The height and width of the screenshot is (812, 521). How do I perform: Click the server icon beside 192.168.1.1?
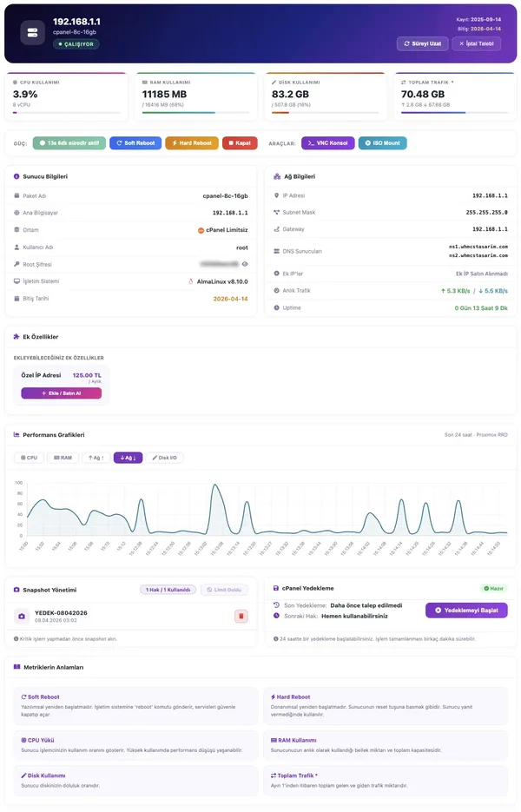click(x=32, y=32)
